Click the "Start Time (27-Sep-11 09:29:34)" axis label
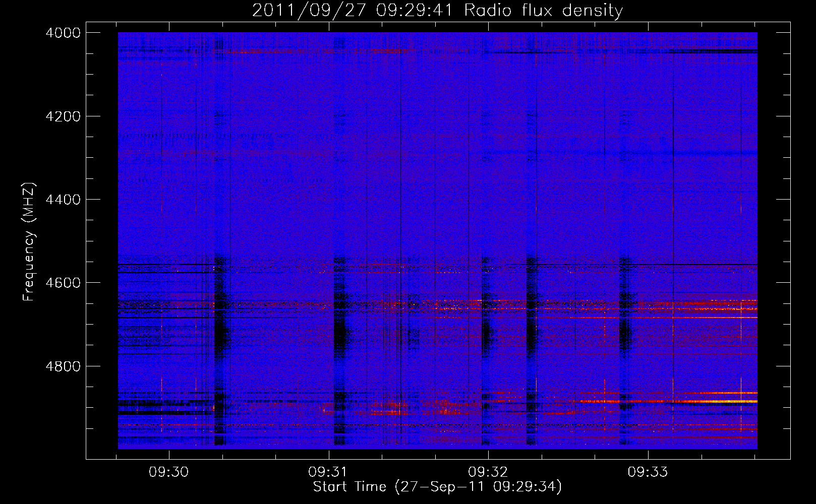Image resolution: width=816 pixels, height=504 pixels. tap(437, 487)
